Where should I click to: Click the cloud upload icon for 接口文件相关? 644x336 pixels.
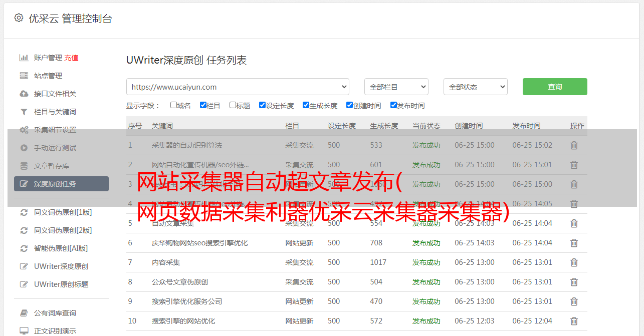click(x=24, y=94)
